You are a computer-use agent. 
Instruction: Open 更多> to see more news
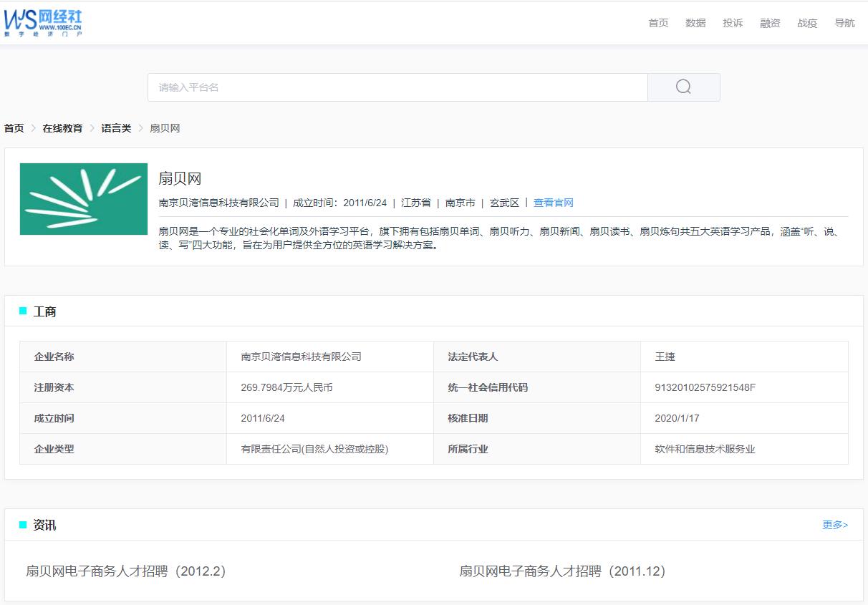tap(834, 525)
